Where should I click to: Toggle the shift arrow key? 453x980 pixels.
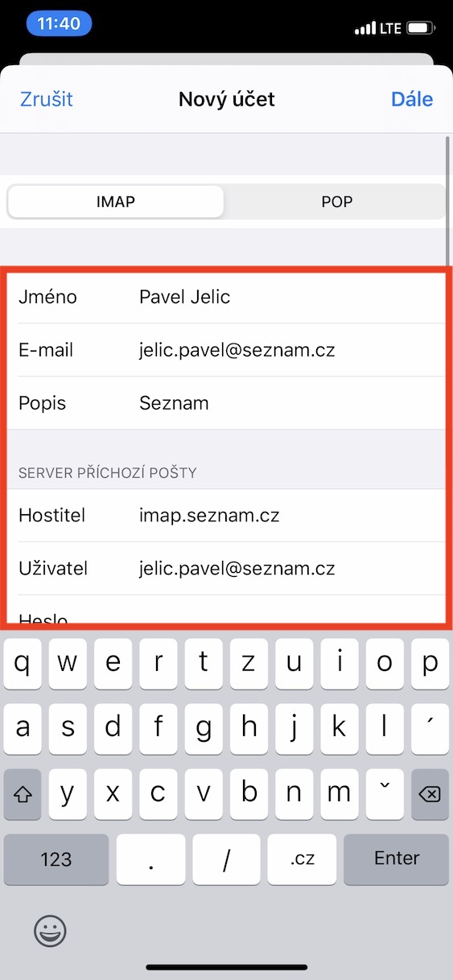pyautogui.click(x=23, y=794)
